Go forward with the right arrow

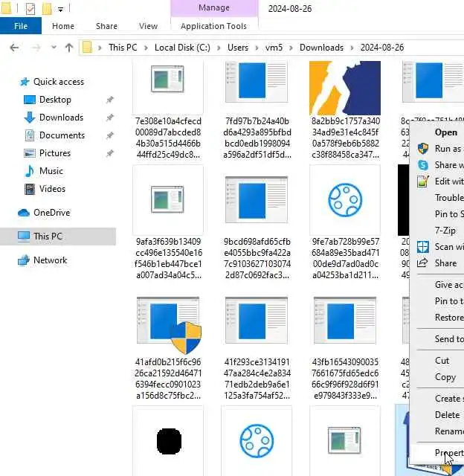[36, 48]
